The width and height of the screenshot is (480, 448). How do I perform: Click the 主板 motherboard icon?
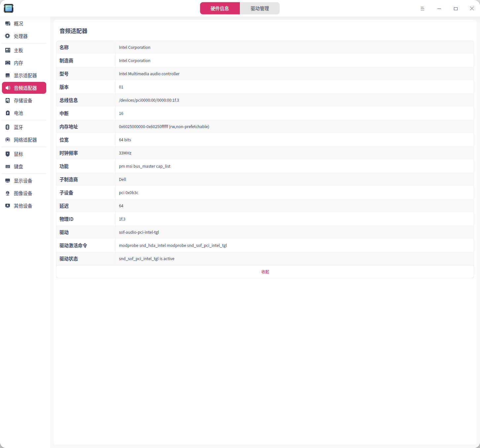click(8, 50)
